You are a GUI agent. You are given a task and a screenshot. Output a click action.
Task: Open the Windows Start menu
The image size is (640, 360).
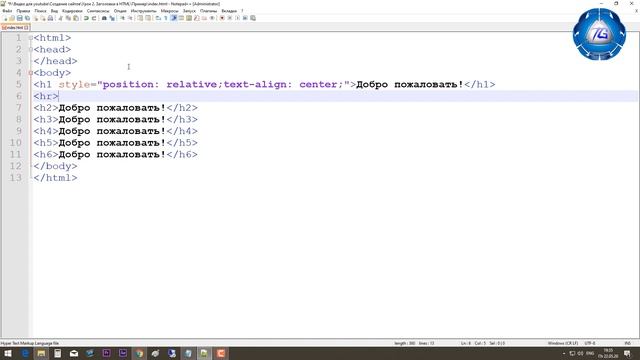click(8, 353)
